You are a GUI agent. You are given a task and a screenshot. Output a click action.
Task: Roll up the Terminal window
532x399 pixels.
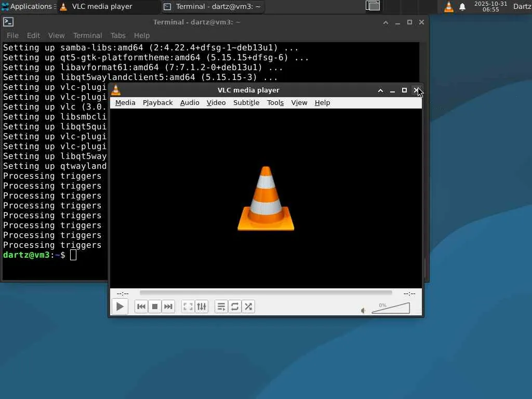386,22
